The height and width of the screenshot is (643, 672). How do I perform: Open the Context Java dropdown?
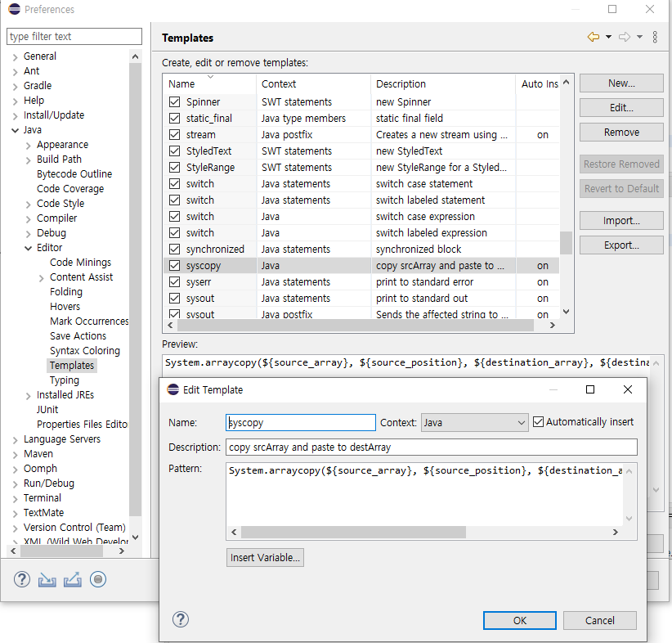pos(474,422)
